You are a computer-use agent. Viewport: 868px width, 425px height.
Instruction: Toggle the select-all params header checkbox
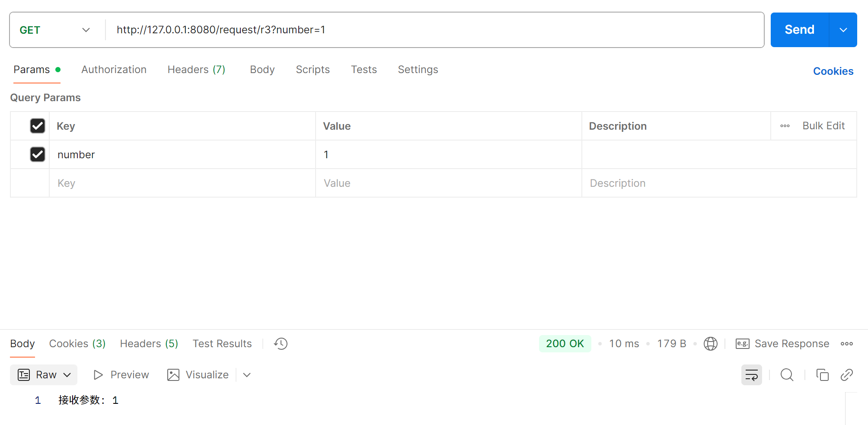pyautogui.click(x=38, y=126)
